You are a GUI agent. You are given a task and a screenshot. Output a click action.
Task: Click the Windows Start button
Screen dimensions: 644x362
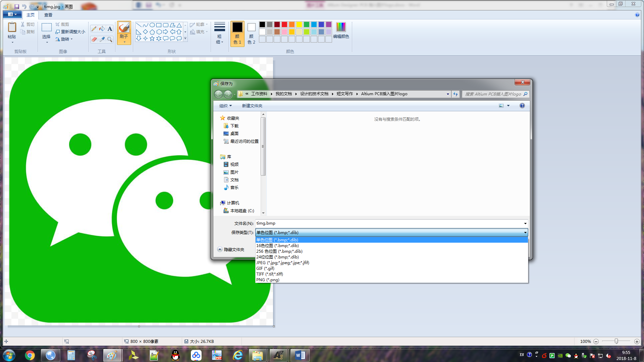(x=9, y=355)
